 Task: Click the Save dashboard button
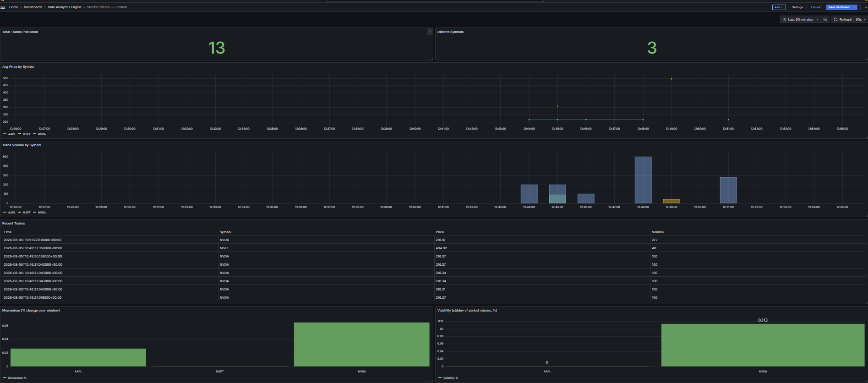click(839, 7)
